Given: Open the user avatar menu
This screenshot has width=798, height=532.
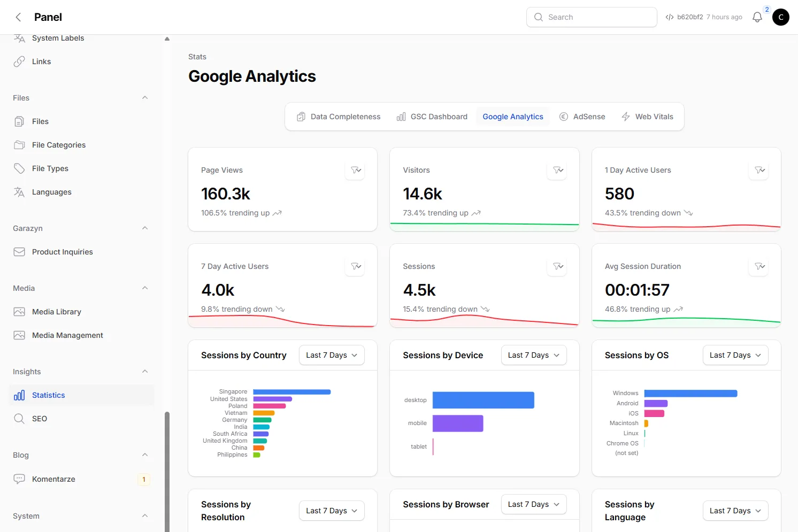Looking at the screenshot, I should (x=781, y=17).
